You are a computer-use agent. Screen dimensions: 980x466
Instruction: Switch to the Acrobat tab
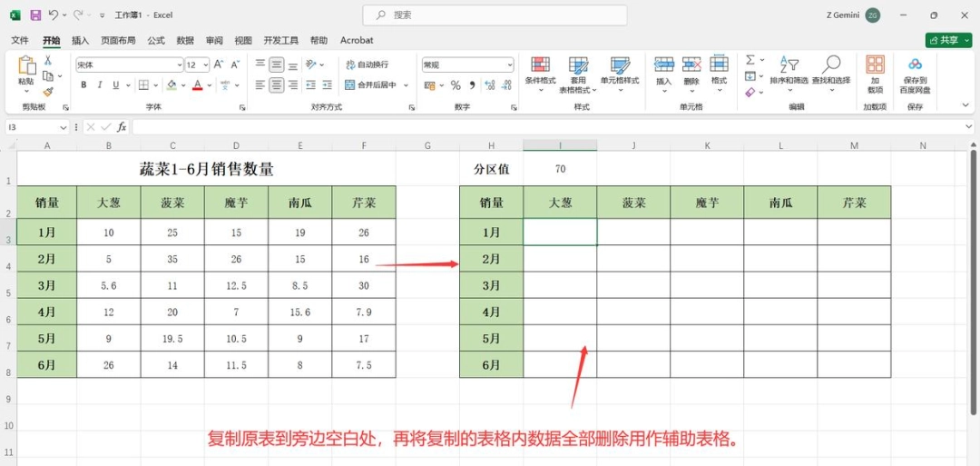tap(357, 40)
